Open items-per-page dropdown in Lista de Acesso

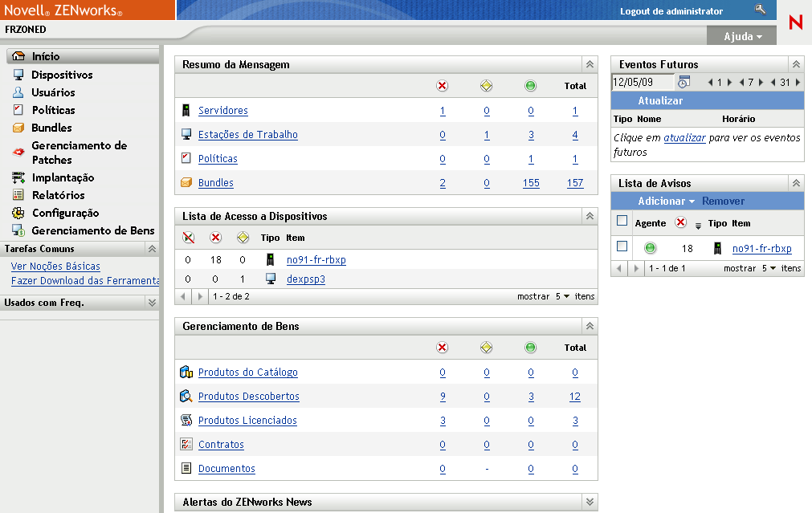(562, 296)
